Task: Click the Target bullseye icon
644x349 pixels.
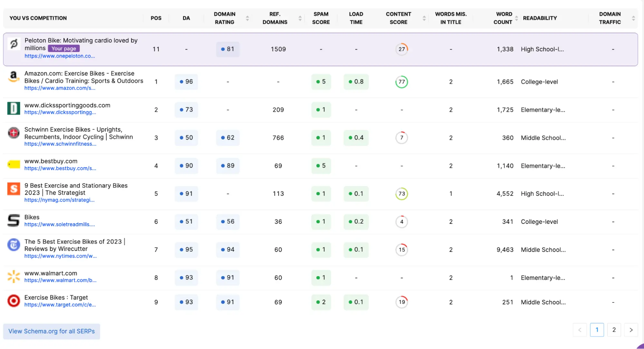Action: [x=14, y=301]
